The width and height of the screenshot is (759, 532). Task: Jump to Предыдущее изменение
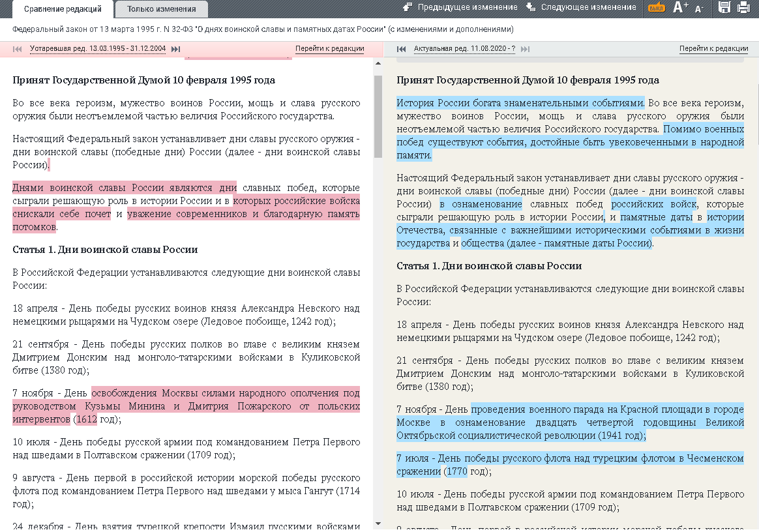pos(460,7)
